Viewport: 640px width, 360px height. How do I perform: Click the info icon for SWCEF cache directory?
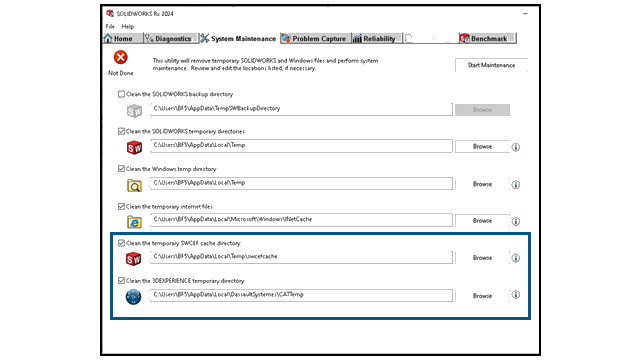click(x=516, y=258)
